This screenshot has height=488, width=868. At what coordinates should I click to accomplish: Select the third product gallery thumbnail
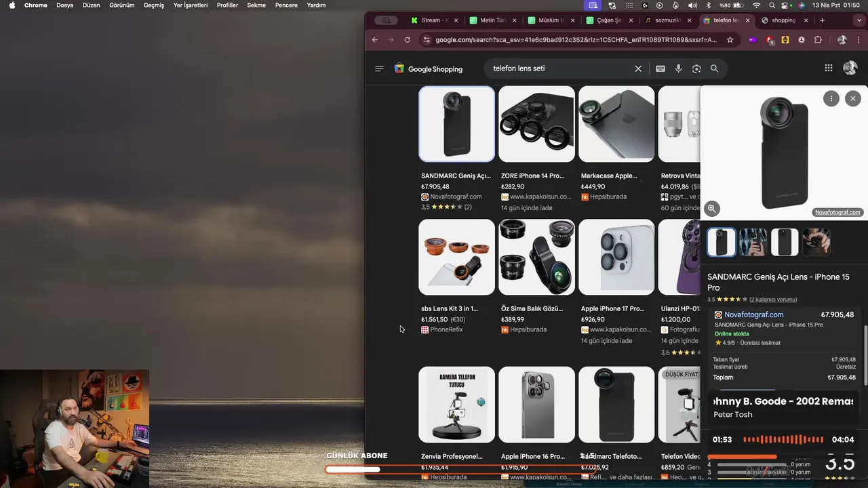[x=785, y=242]
